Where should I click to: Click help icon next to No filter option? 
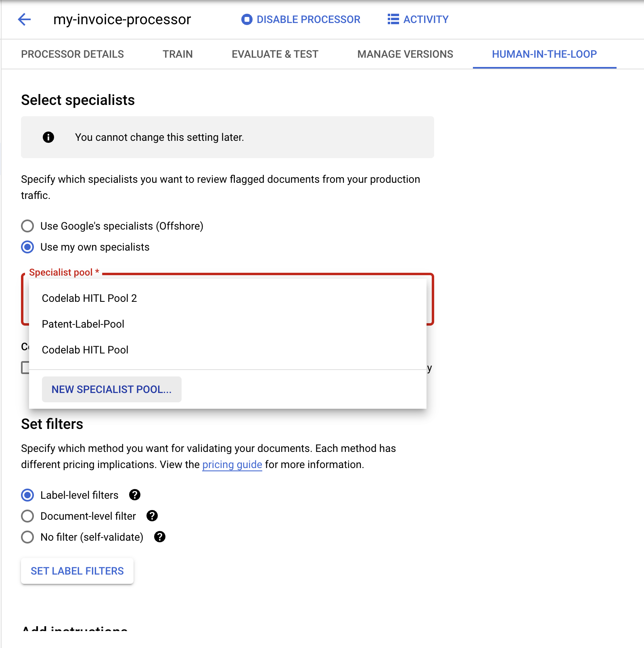click(160, 537)
